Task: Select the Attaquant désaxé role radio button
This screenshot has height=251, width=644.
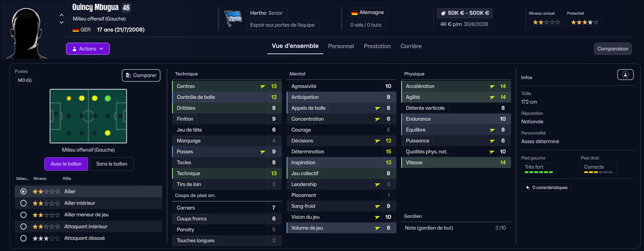Action: pos(23,238)
